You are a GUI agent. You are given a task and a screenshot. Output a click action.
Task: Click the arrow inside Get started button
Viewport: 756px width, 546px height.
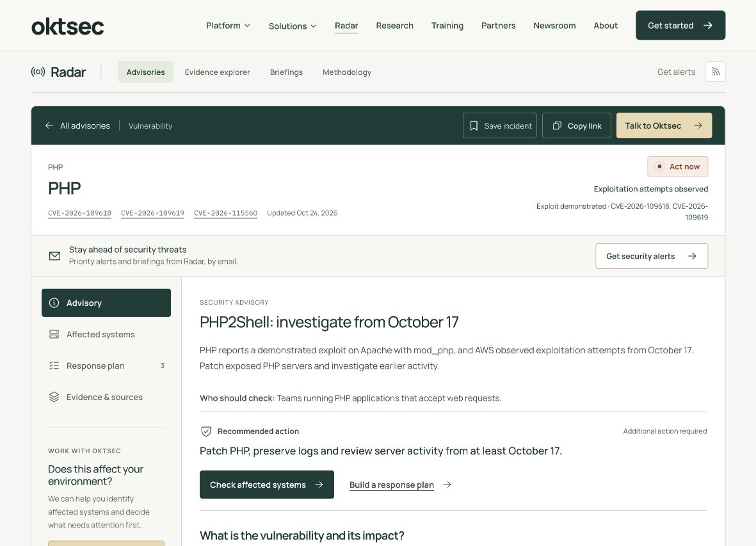tap(708, 25)
